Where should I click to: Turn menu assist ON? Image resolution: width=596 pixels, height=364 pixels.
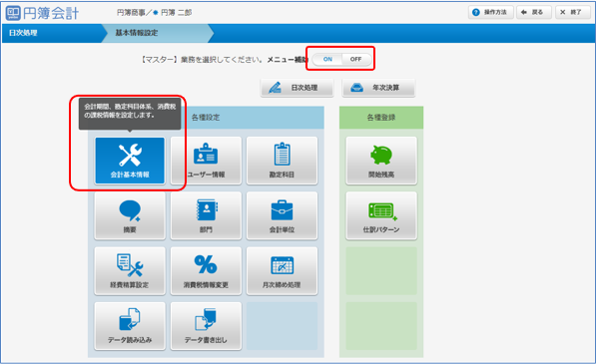[x=327, y=59]
